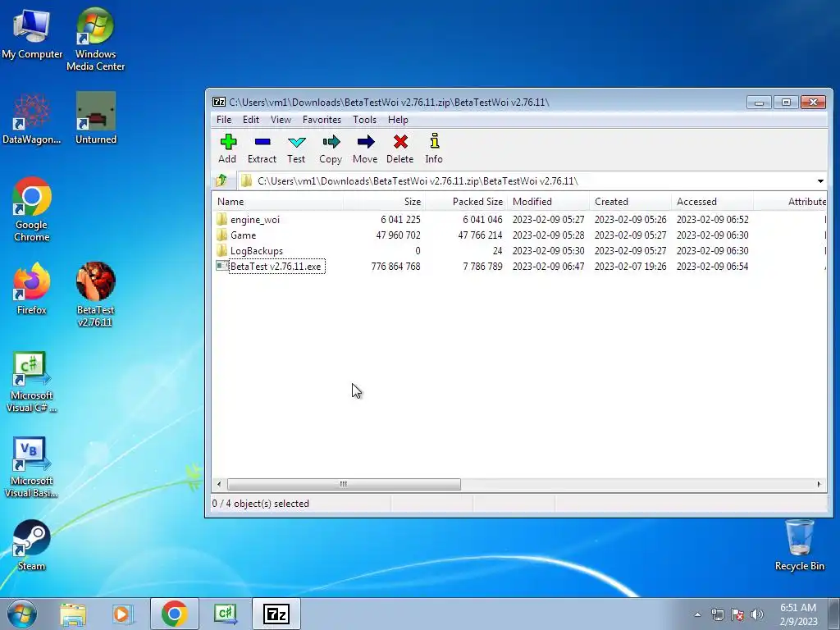Run the Test archive tool
840x630 pixels.
click(x=296, y=148)
